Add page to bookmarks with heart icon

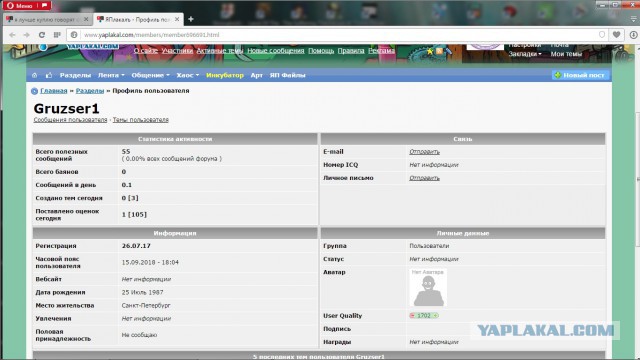pos(617,35)
